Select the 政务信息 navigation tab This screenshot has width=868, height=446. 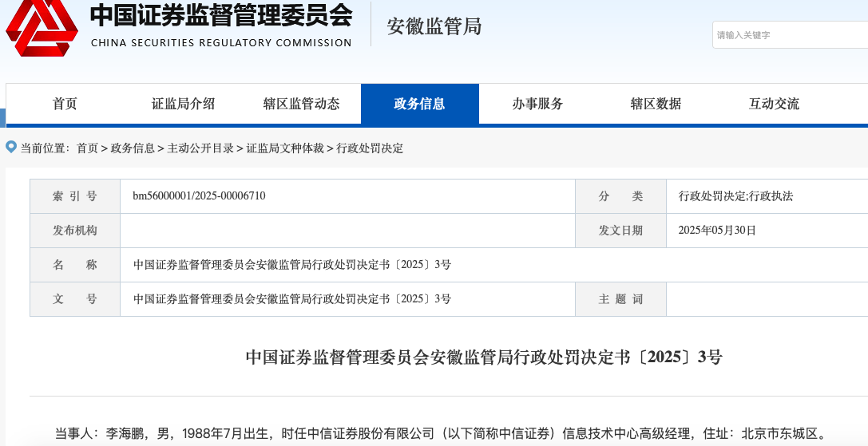click(x=419, y=104)
